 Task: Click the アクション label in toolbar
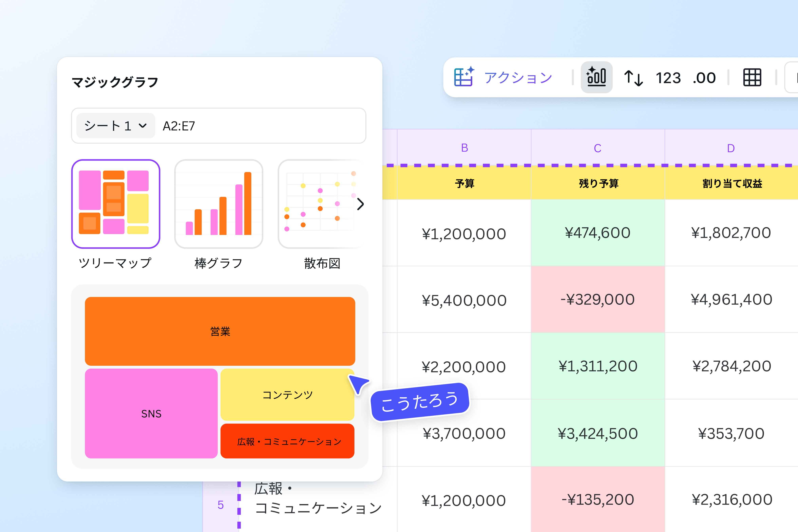[x=518, y=78]
